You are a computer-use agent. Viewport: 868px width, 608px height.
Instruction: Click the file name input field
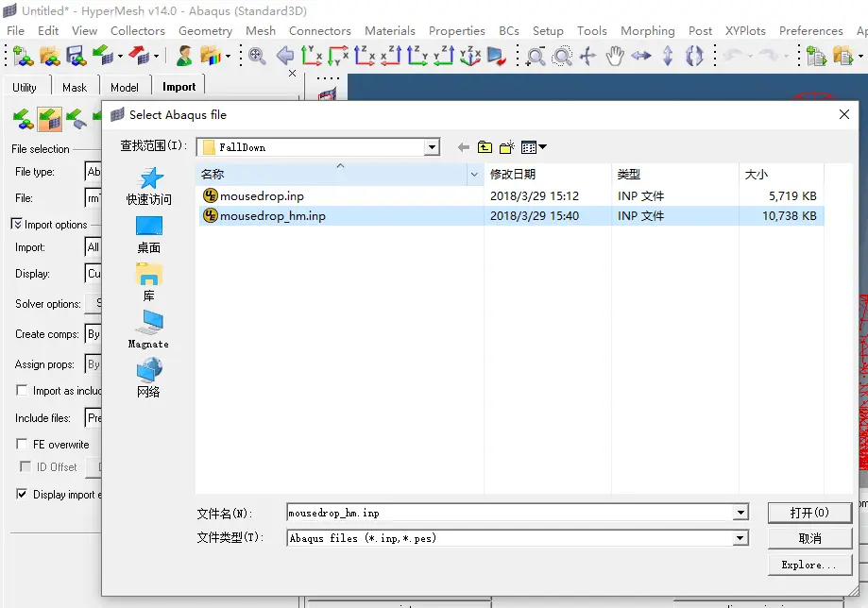[509, 513]
